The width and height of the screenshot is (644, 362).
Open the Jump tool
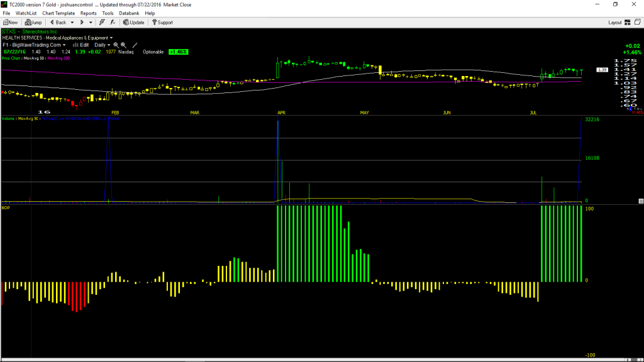33,23
